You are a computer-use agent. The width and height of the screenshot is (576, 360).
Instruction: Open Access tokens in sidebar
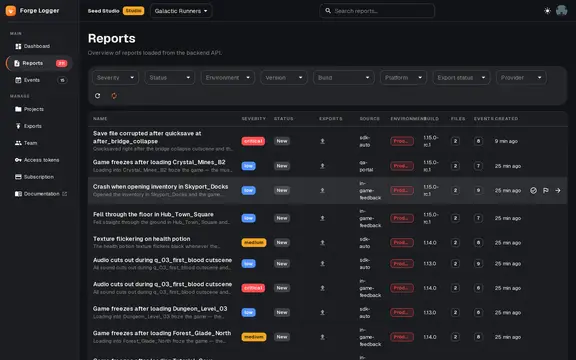coord(39,160)
